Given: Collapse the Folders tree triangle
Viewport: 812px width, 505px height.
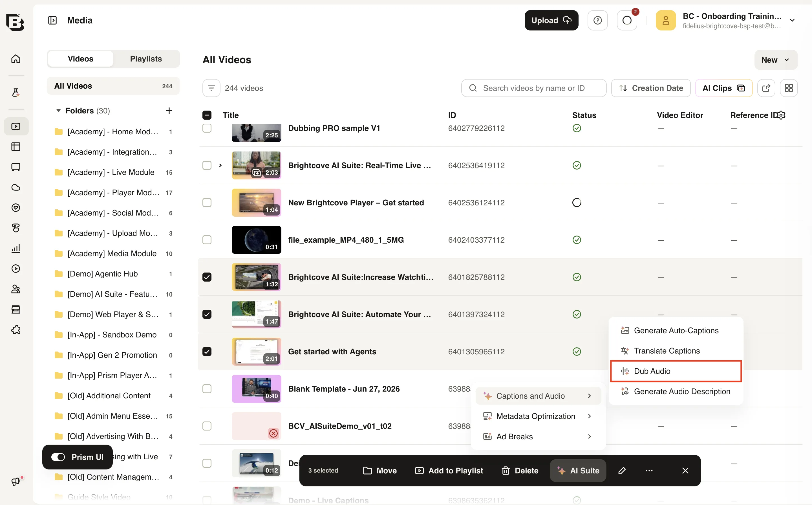Looking at the screenshot, I should pos(58,111).
